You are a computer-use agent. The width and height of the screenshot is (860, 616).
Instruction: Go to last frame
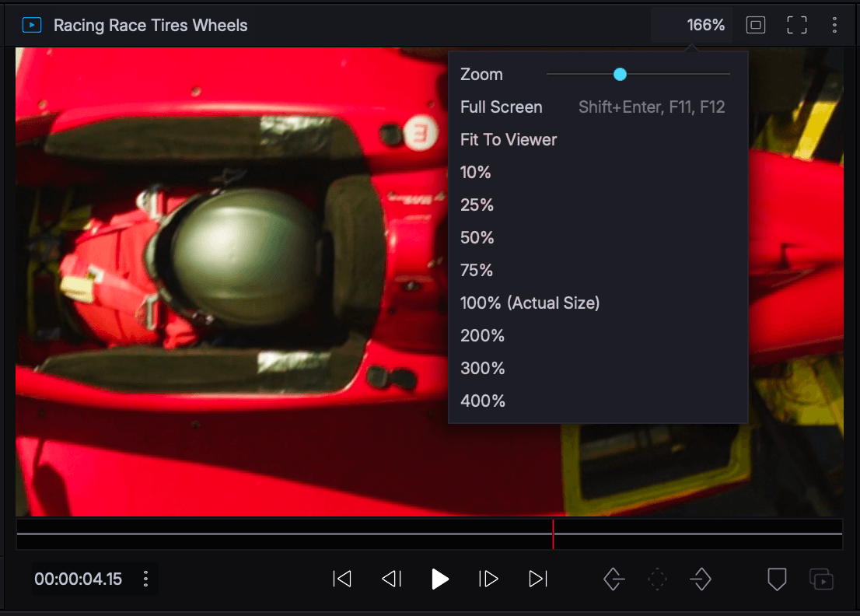pos(538,579)
